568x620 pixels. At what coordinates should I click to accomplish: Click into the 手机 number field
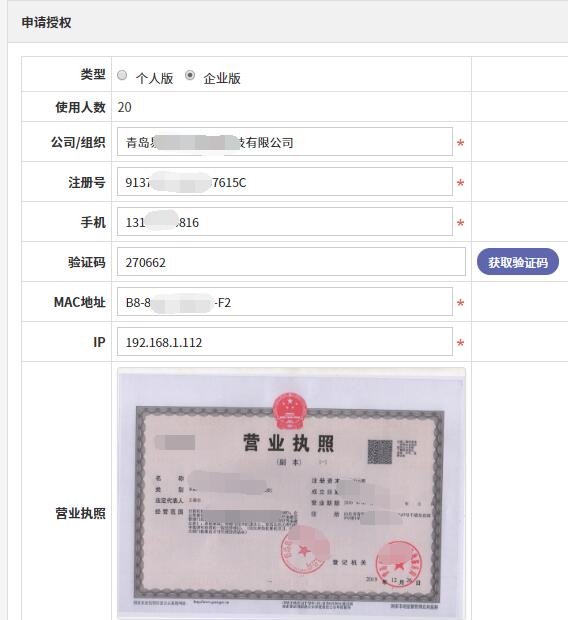[285, 221]
